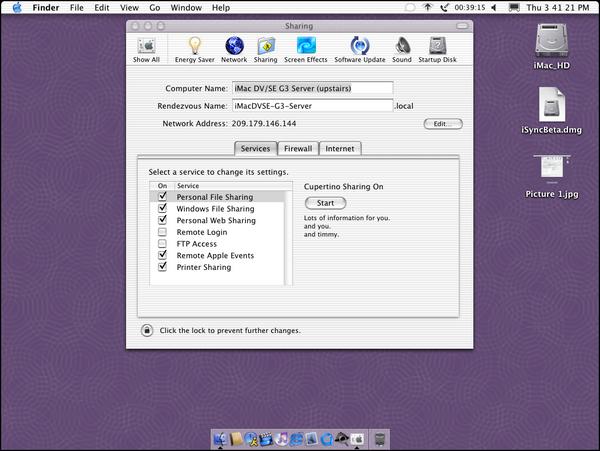Open the Apple menu

[17, 7]
